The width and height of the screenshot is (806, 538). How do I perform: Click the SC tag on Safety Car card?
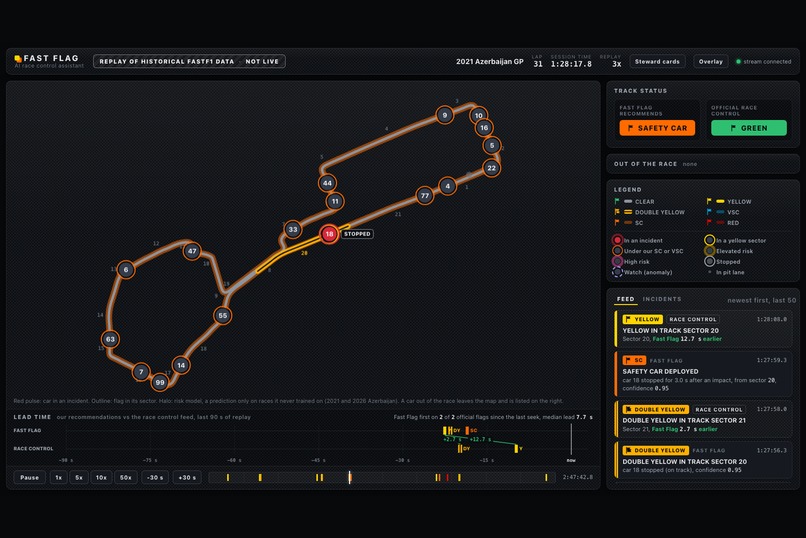[634, 360]
